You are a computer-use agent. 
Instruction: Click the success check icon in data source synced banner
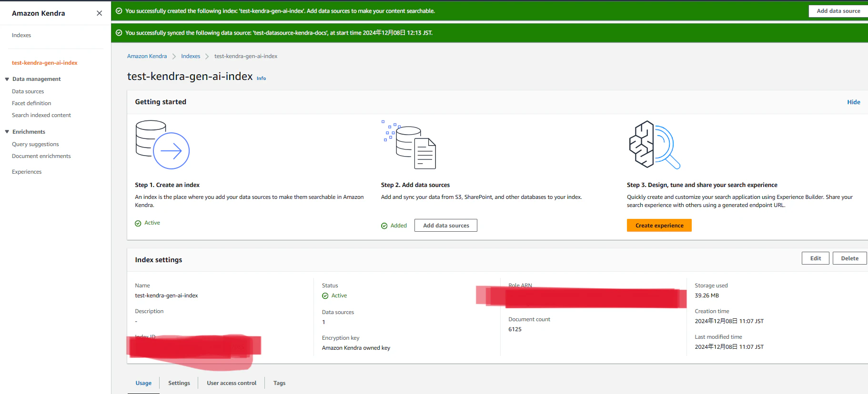point(119,33)
